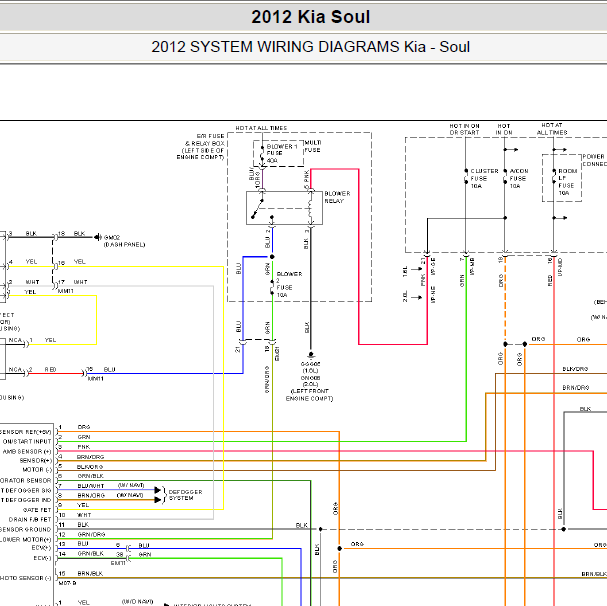
Task: Click the "2012 Kia Soul" title heading
Action: (310, 17)
